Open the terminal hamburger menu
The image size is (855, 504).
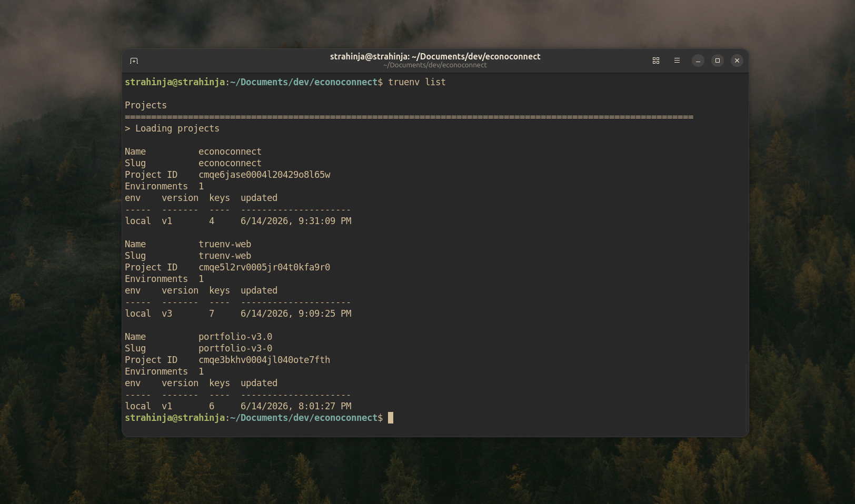click(x=677, y=61)
